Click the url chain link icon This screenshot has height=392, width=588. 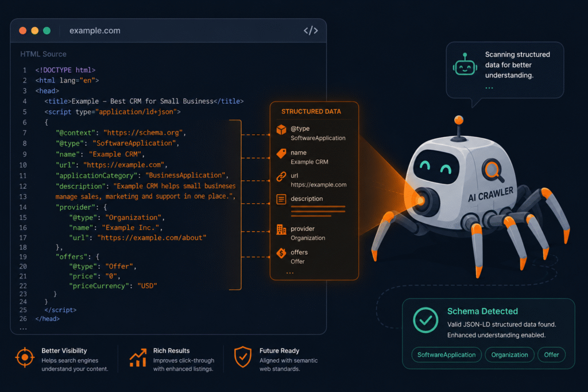click(x=281, y=177)
